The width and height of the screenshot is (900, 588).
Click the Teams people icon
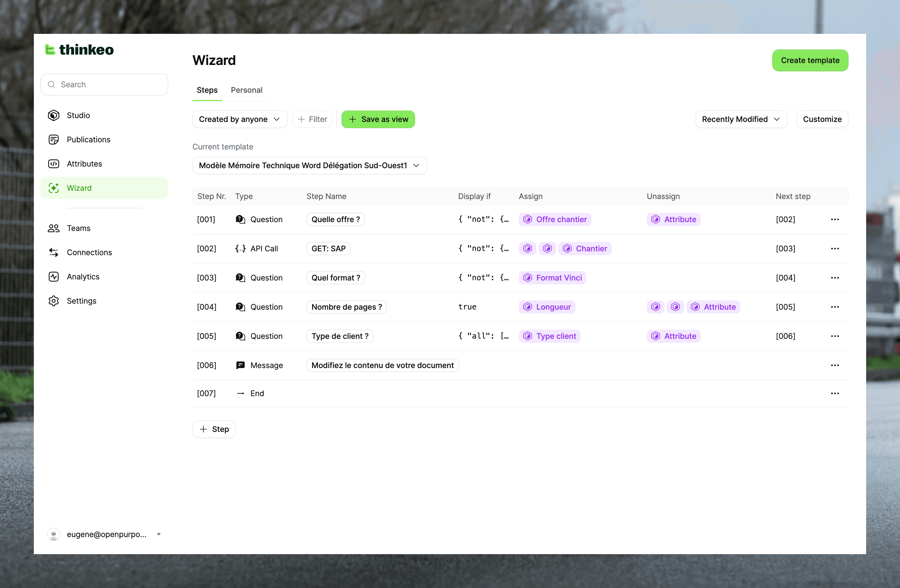coord(54,228)
